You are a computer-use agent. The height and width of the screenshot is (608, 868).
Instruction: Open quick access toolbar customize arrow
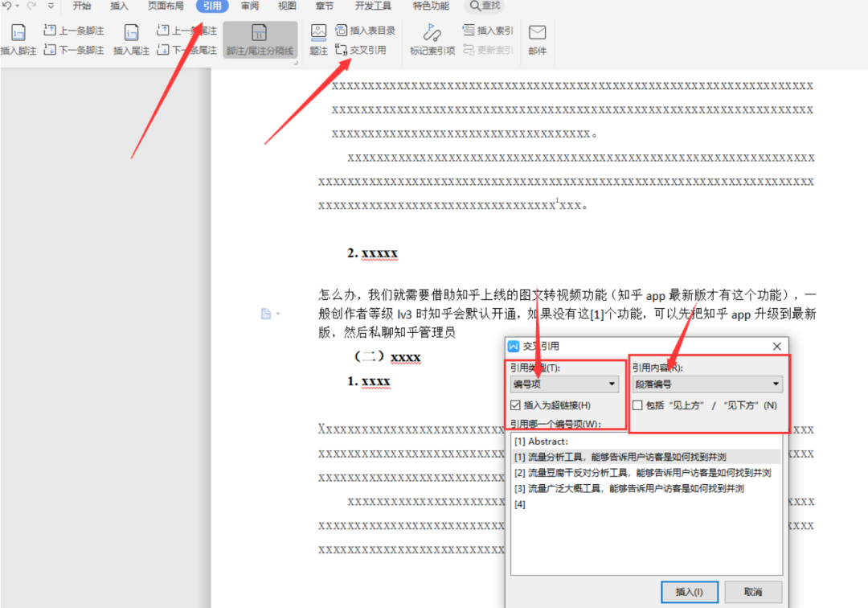point(51,6)
